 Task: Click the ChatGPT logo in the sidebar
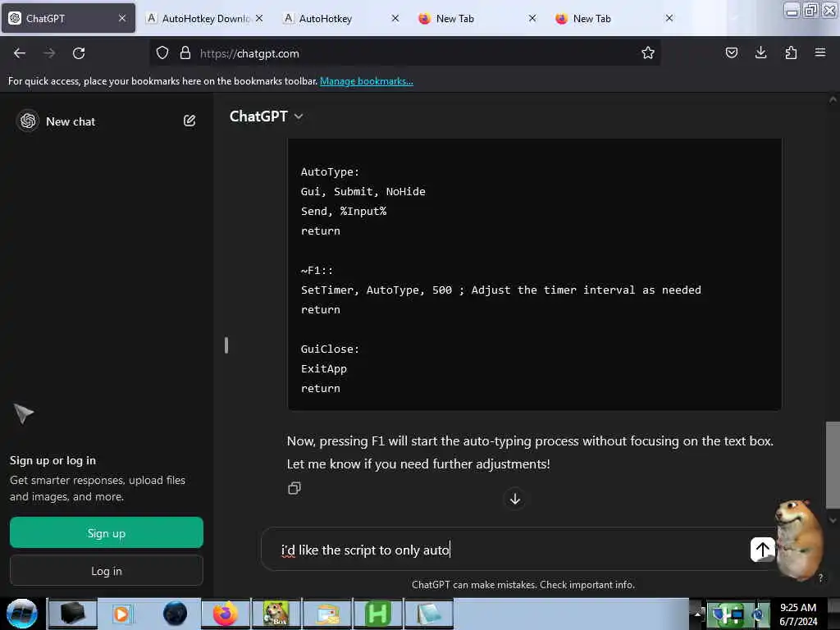(x=28, y=121)
